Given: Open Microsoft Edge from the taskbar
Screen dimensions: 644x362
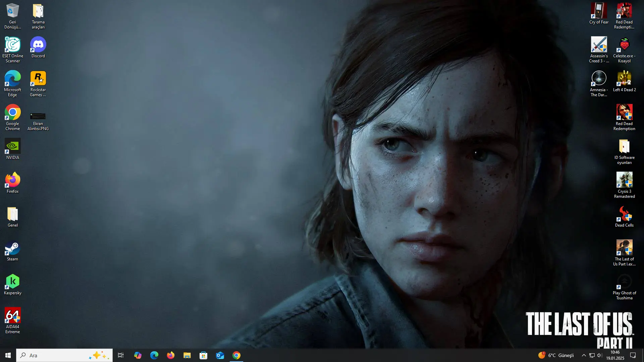Looking at the screenshot, I should [154, 355].
